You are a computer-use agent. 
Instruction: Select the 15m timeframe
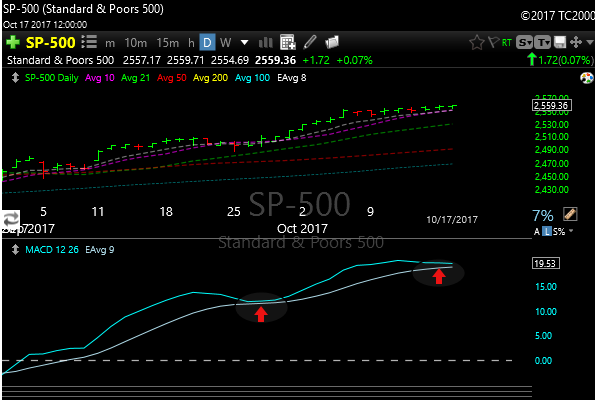click(167, 43)
